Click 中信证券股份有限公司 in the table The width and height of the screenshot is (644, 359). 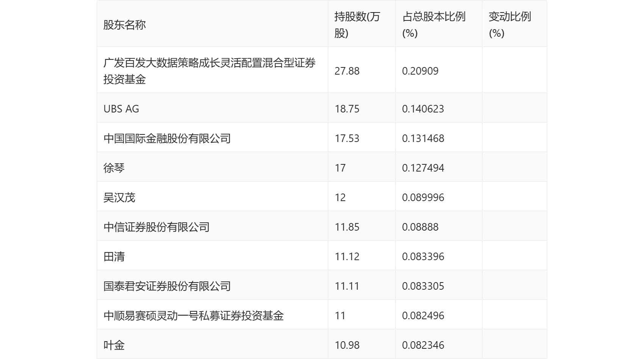[156, 227]
